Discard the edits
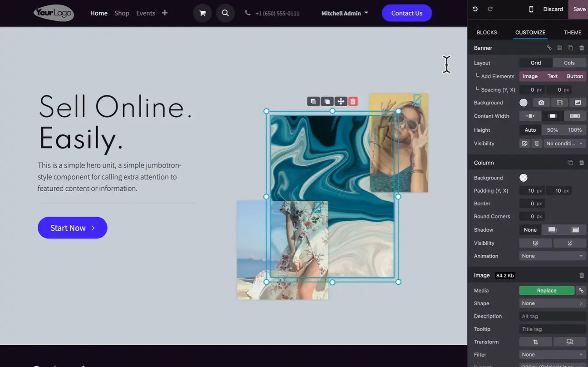The width and height of the screenshot is (588, 367). point(553,9)
